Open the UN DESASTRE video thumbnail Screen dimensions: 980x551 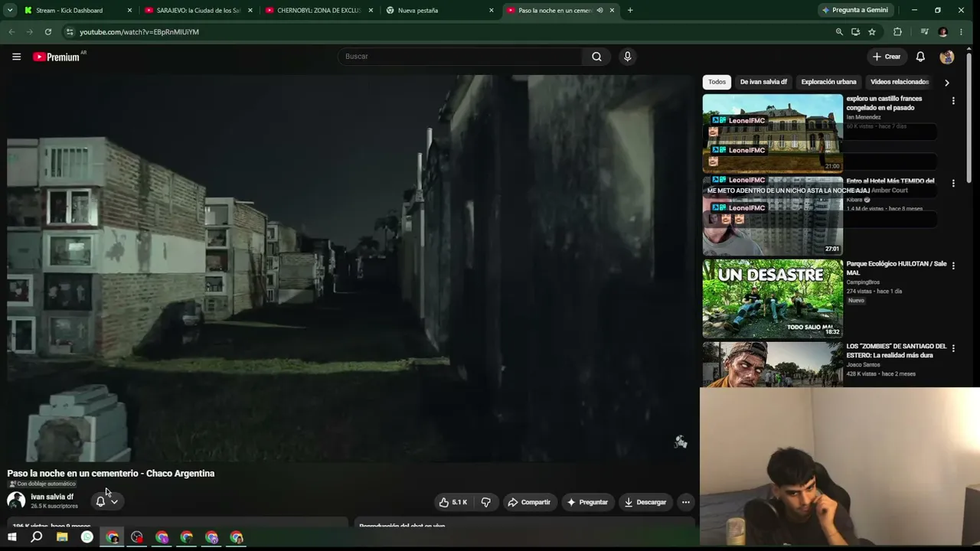[x=773, y=298]
